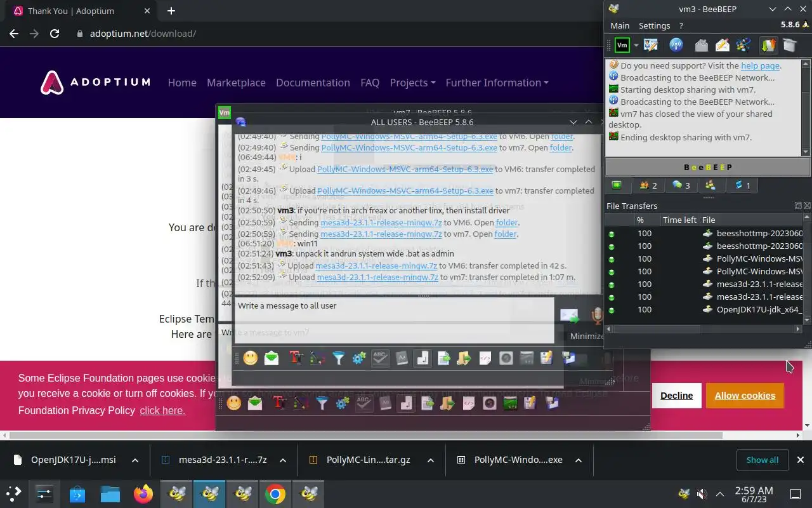Open the ? help menu in BeeBEEP
The height and width of the screenshot is (508, 812).
(x=681, y=25)
